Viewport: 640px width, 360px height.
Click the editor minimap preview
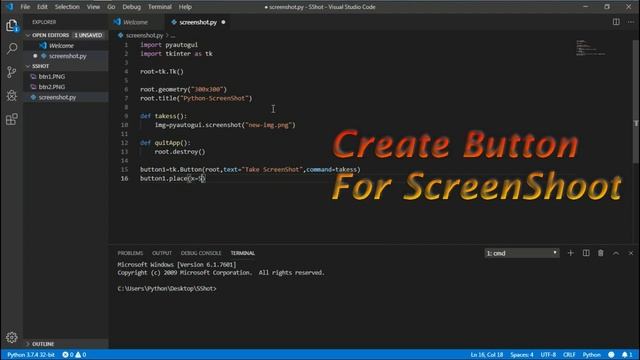(590, 48)
